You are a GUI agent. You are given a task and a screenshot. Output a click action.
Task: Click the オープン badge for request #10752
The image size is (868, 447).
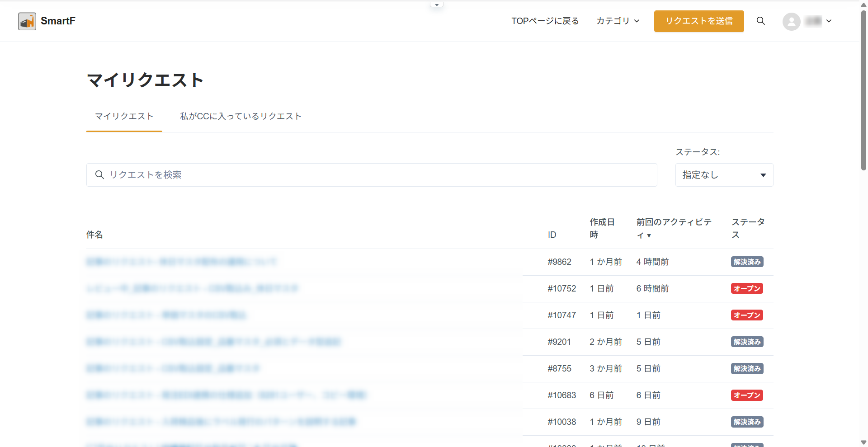click(x=747, y=289)
